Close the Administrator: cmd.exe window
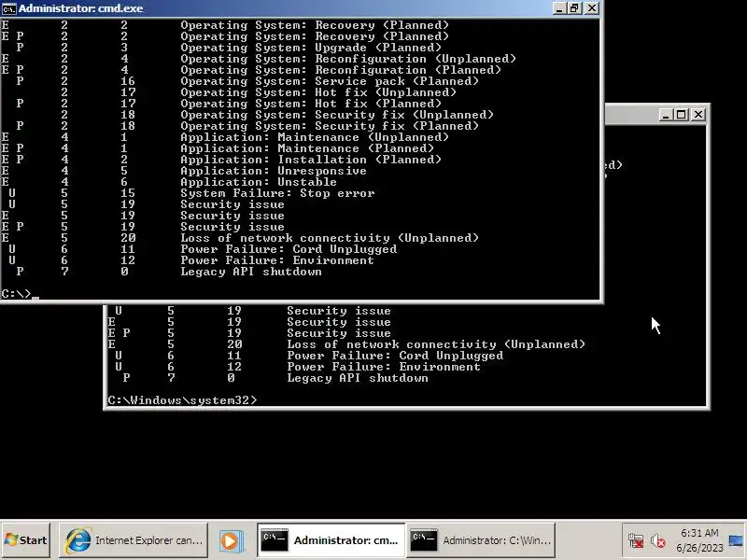The width and height of the screenshot is (747, 560). [x=592, y=8]
